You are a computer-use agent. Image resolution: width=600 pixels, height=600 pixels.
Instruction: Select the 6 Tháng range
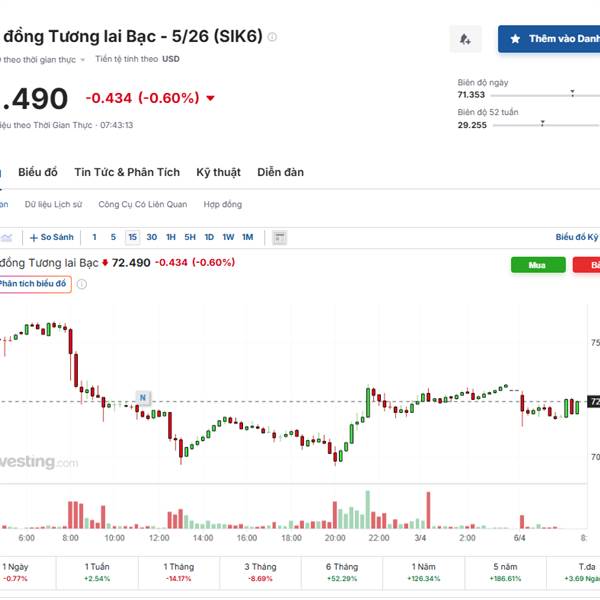[x=342, y=572]
